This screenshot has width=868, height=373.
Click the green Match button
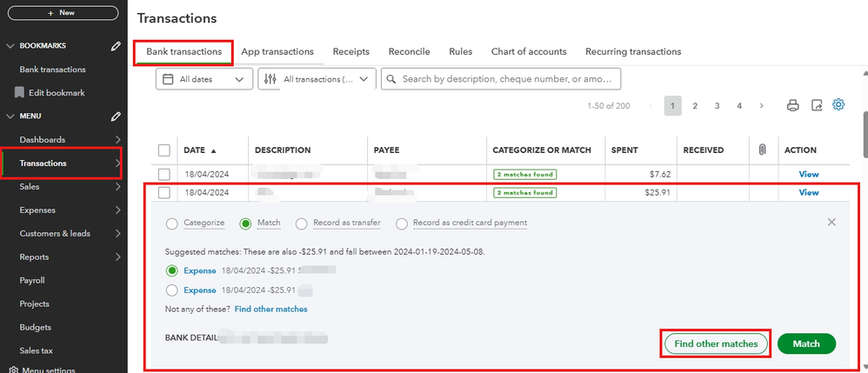pyautogui.click(x=806, y=343)
